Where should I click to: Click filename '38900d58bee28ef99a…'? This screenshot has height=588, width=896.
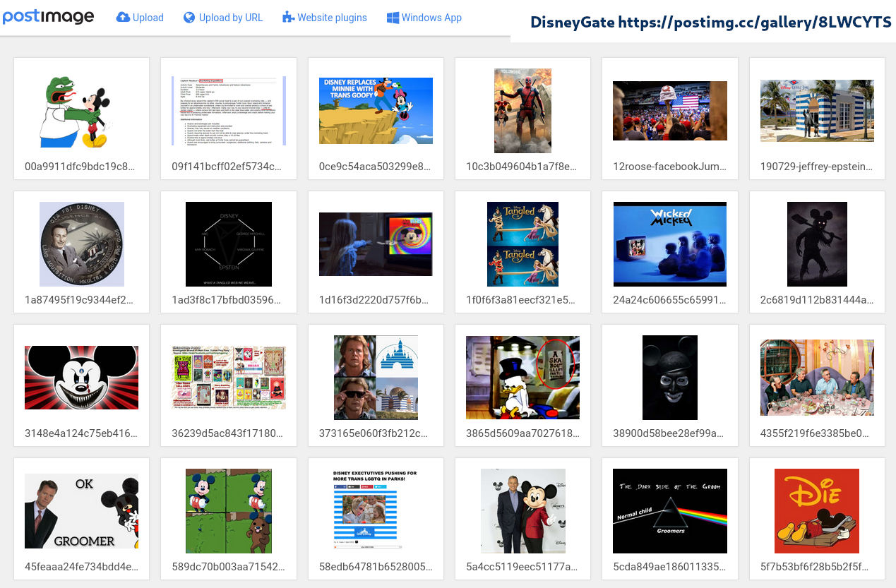click(669, 433)
